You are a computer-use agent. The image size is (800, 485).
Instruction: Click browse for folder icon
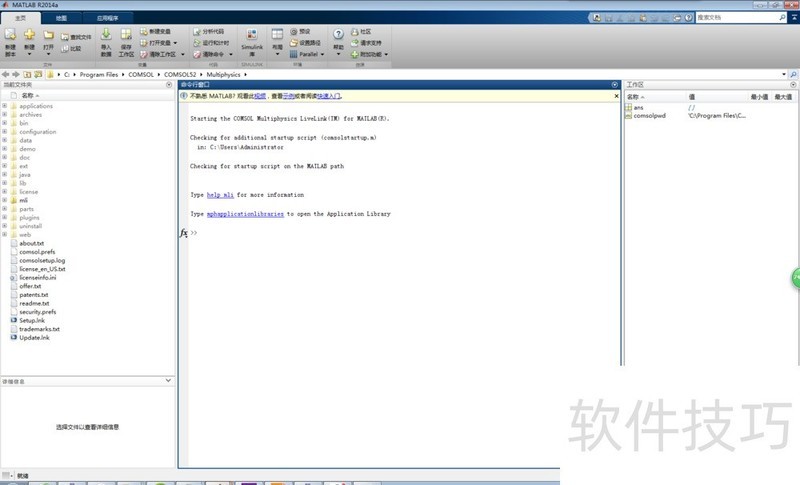pyautogui.click(x=38, y=74)
